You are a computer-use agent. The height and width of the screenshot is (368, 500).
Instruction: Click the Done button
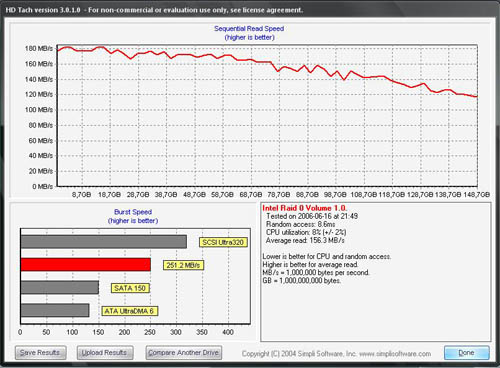click(467, 352)
